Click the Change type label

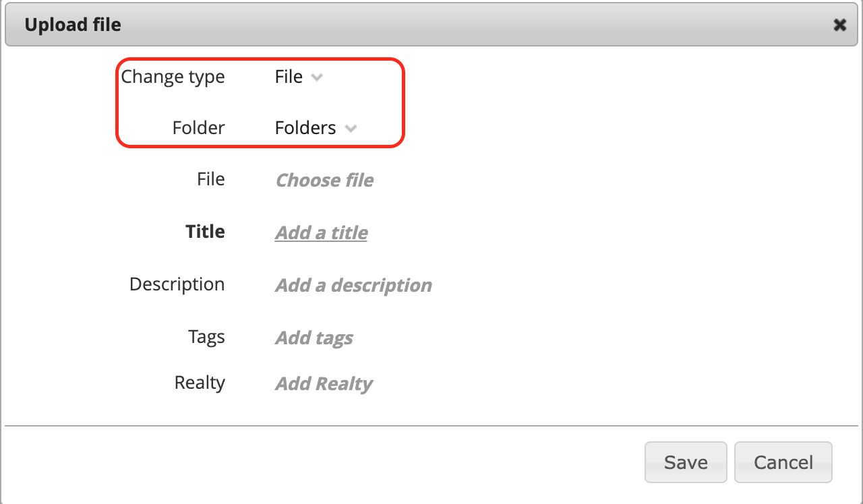tap(173, 77)
